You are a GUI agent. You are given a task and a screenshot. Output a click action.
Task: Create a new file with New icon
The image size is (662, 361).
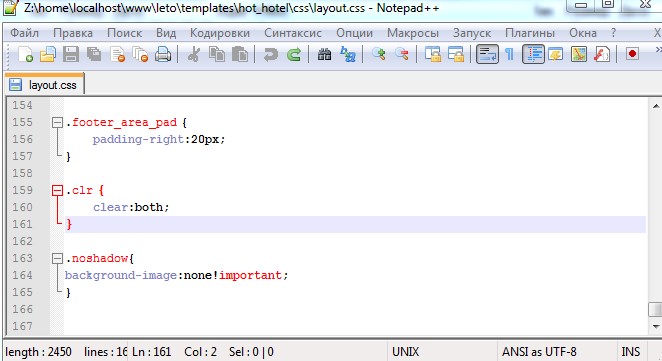point(25,54)
